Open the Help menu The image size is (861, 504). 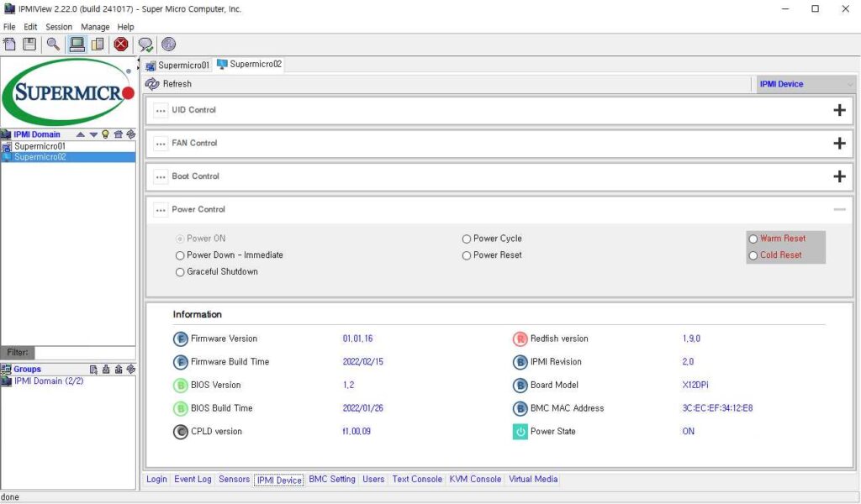coord(126,27)
